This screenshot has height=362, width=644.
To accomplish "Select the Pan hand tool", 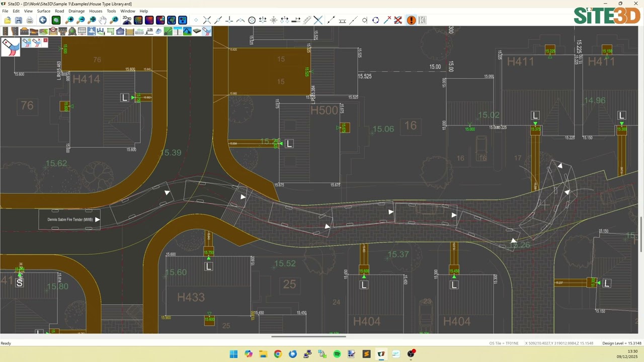I will coord(103,20).
